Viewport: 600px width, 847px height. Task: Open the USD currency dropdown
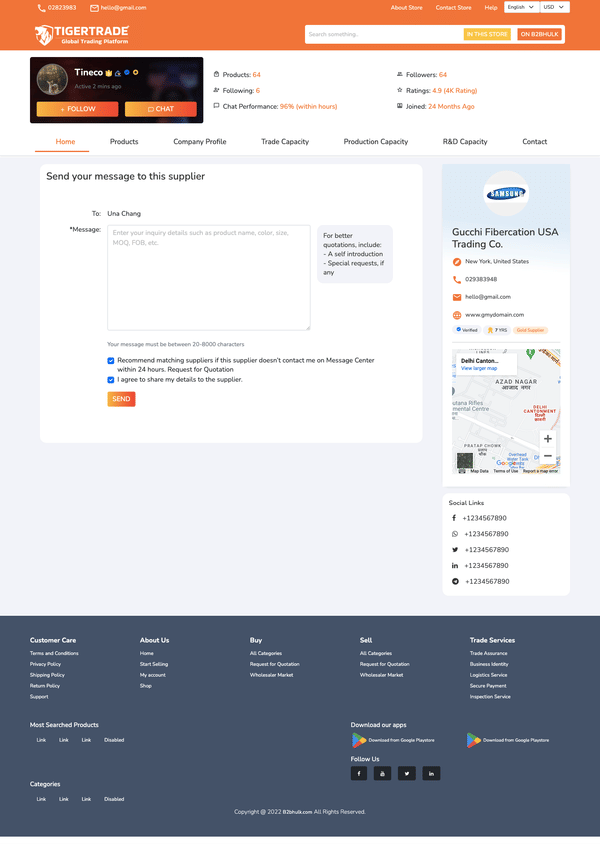(x=555, y=7)
